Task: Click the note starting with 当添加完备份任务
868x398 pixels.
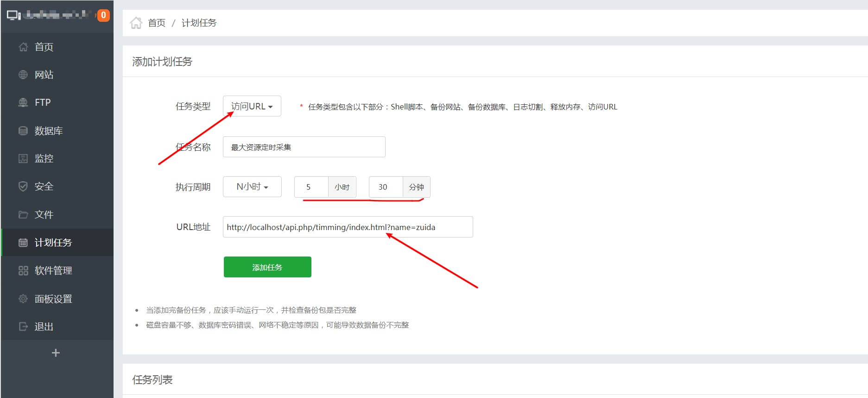Action: point(251,310)
